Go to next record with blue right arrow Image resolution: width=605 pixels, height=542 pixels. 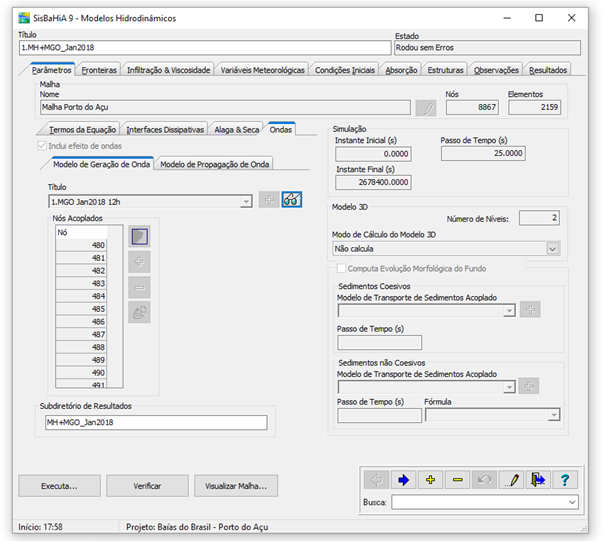[x=403, y=480]
